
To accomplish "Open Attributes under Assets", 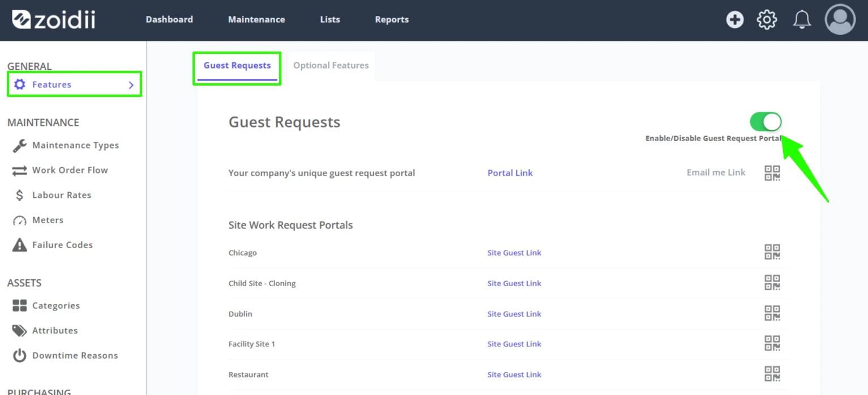I will (55, 331).
